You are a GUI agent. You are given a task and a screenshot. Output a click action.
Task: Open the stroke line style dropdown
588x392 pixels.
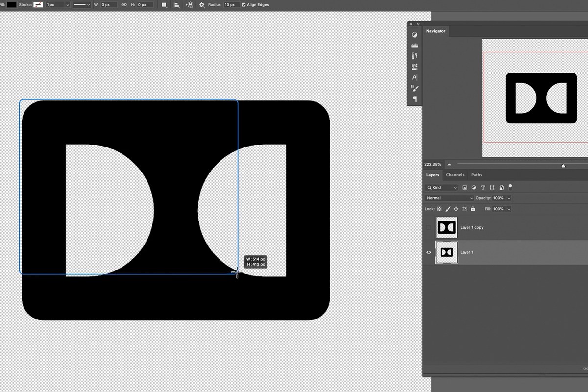coord(82,4)
